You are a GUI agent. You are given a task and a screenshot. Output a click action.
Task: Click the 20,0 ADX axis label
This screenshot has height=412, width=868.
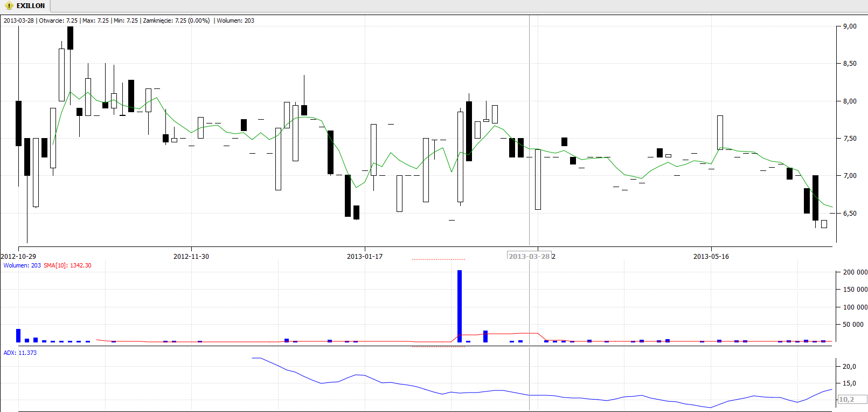(849, 367)
